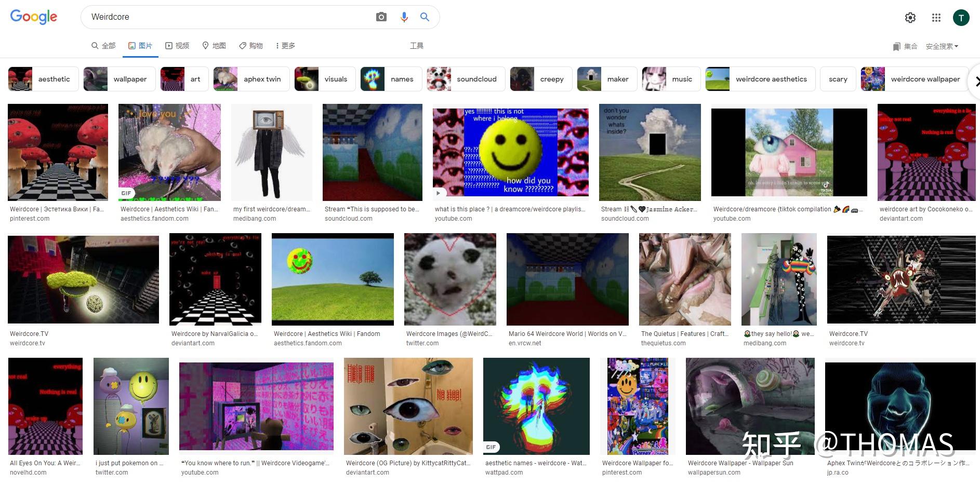Screen dimensions: 980x485
Task: Filter by weirdcore wallpaper chip
Action: click(915, 79)
